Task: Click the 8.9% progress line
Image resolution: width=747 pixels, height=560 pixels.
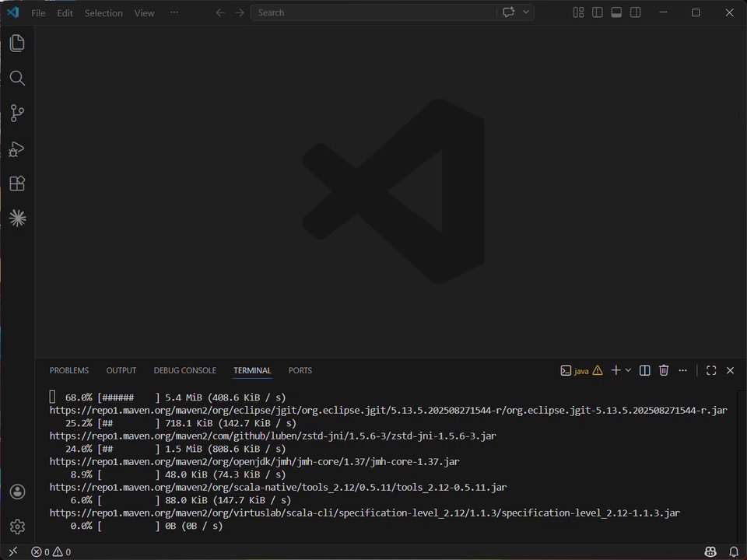Action: point(178,474)
